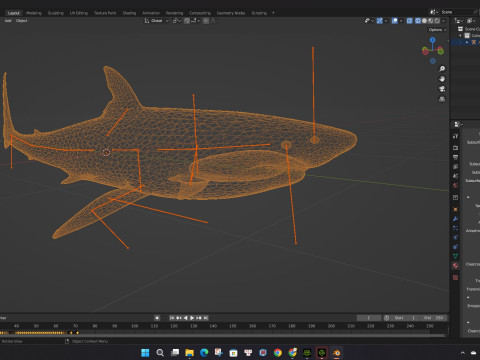Toggle proportional editing in header
Screen dimensions: 480x360
click(206, 21)
